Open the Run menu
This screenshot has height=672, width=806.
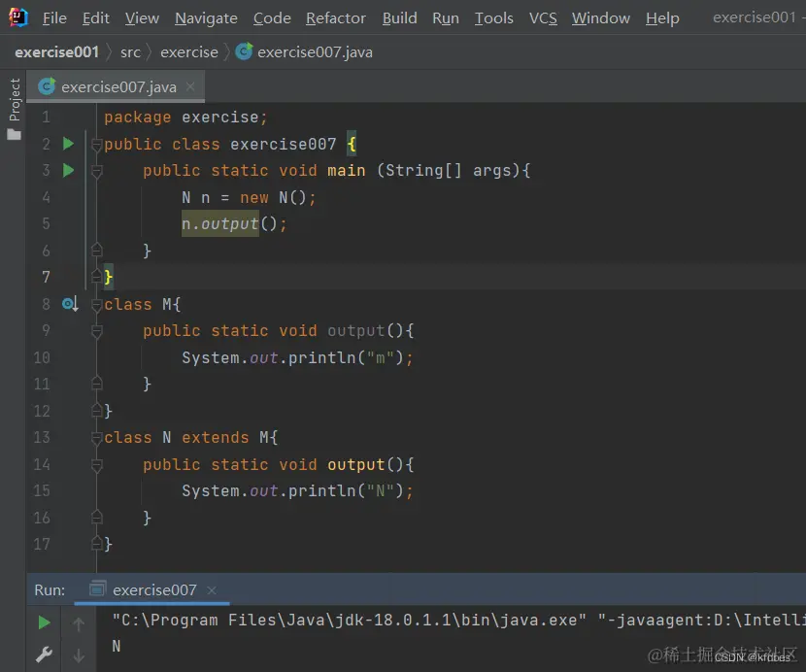(x=446, y=18)
